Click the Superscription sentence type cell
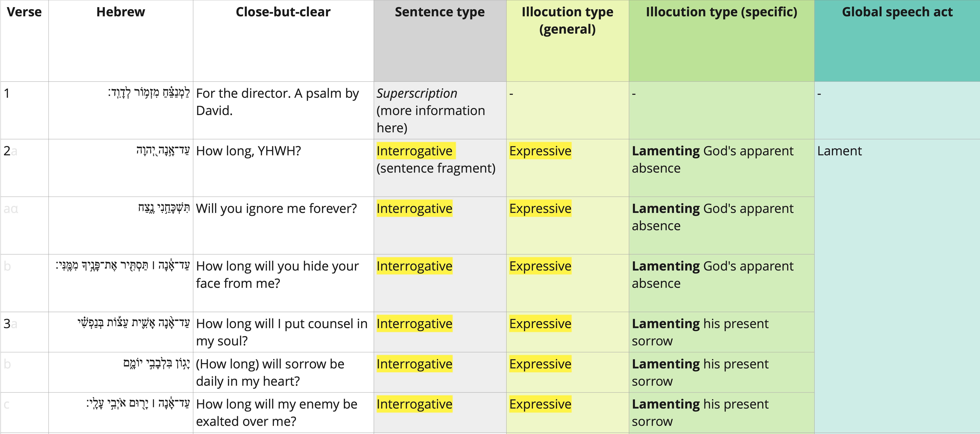980x434 pixels. (440, 110)
